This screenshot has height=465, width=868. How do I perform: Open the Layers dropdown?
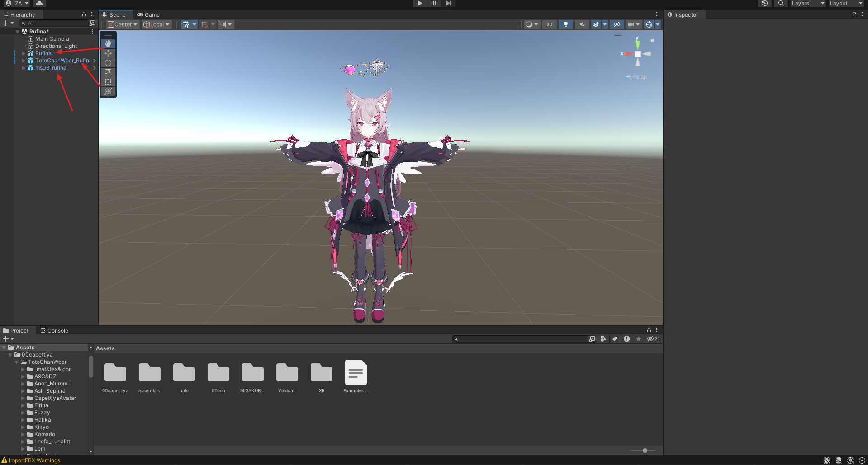click(x=808, y=3)
